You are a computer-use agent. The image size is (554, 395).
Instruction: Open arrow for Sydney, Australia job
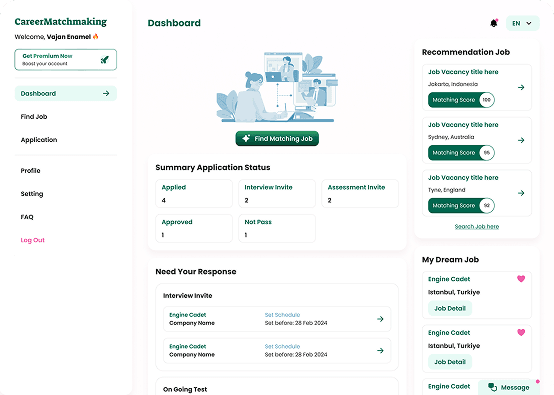pos(521,140)
